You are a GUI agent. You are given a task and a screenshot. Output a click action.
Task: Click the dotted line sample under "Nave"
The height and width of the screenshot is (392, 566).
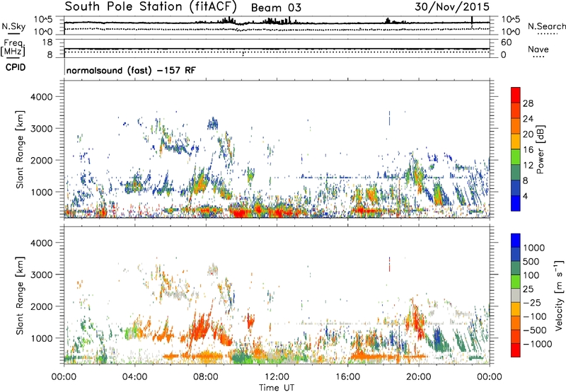tap(538, 57)
